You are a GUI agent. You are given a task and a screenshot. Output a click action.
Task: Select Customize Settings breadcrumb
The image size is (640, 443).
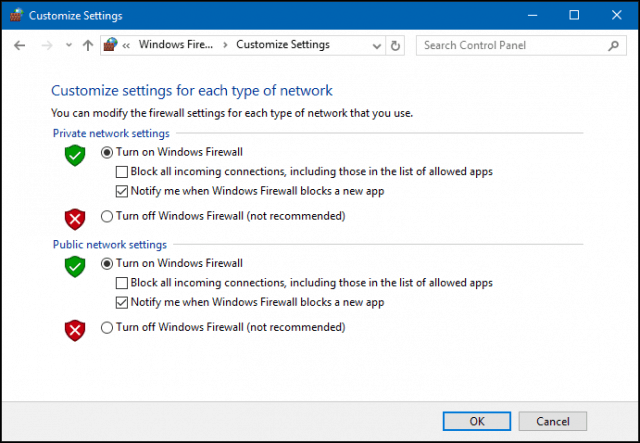point(283,45)
